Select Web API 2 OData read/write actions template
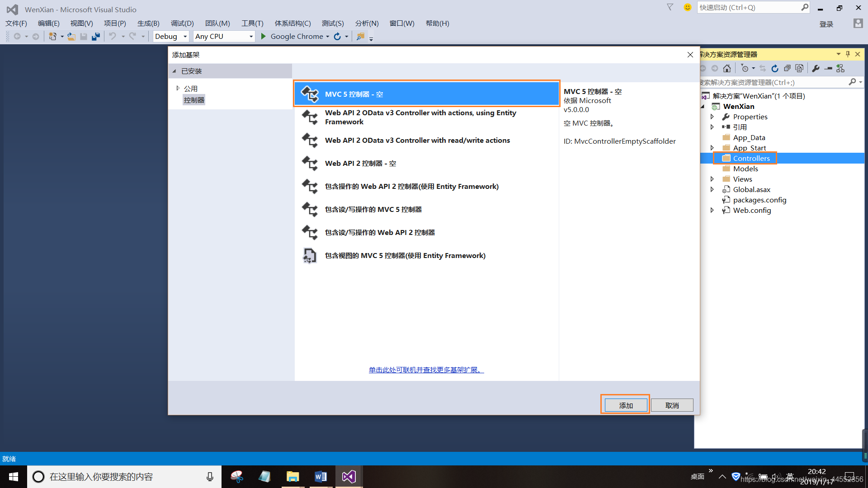The image size is (868, 488). click(x=427, y=140)
